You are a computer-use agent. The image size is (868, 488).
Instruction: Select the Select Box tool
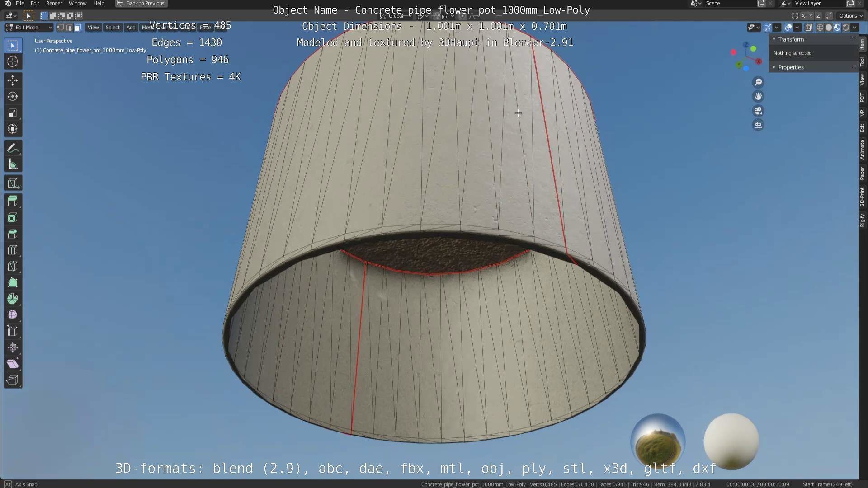point(13,46)
